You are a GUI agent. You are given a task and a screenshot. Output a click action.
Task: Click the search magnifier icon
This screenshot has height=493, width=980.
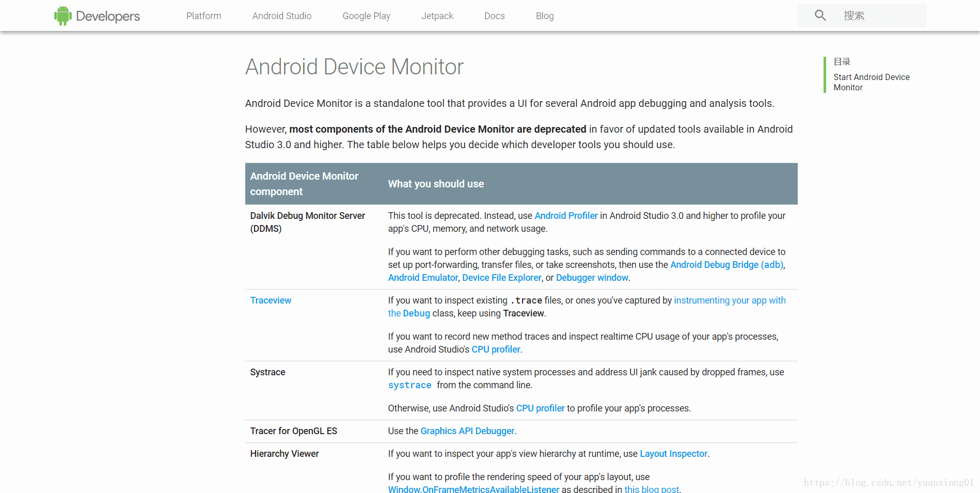click(820, 15)
